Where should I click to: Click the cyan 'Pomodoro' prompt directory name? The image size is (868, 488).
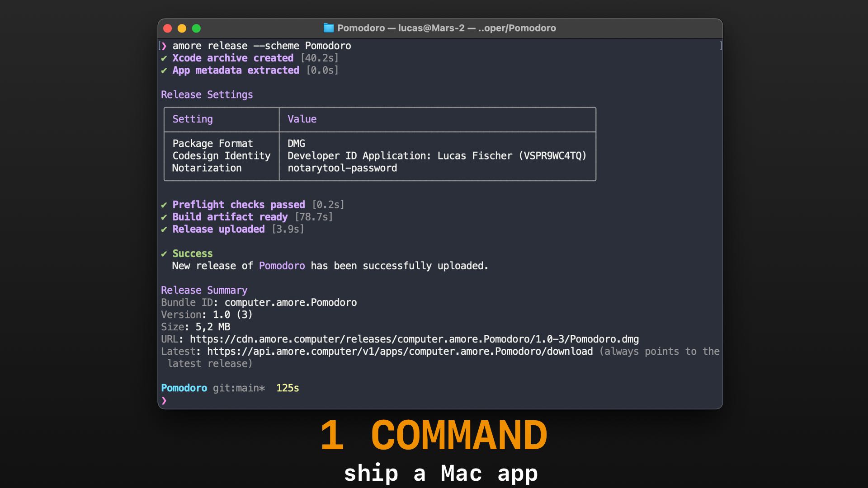click(x=184, y=388)
